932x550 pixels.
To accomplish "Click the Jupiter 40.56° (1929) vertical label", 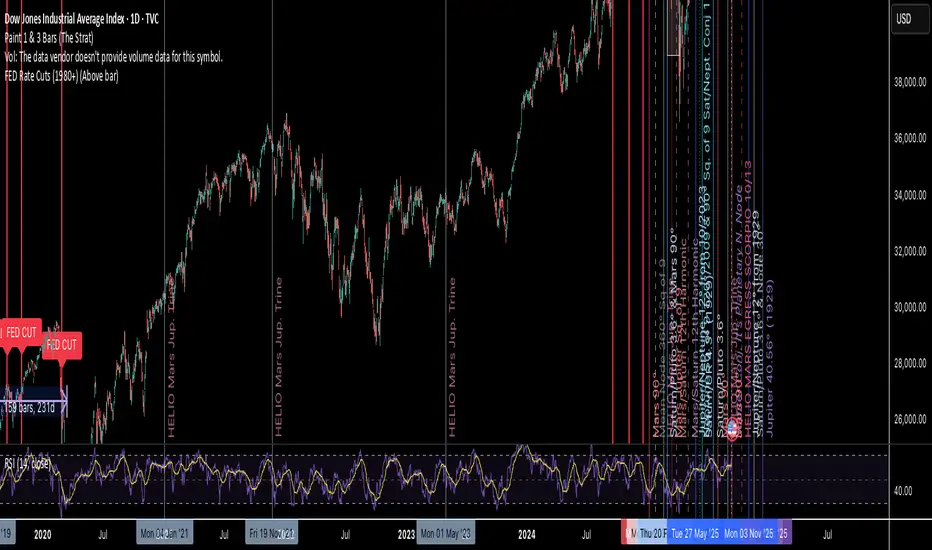I will pos(770,359).
